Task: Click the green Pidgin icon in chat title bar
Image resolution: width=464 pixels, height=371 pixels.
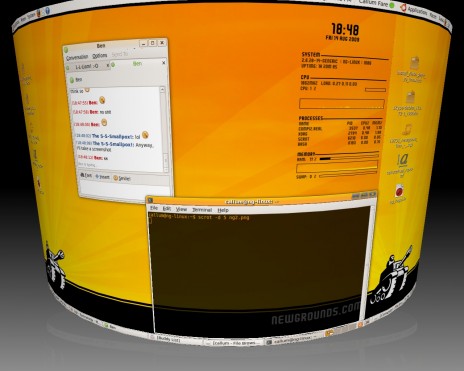Action: coord(66,50)
